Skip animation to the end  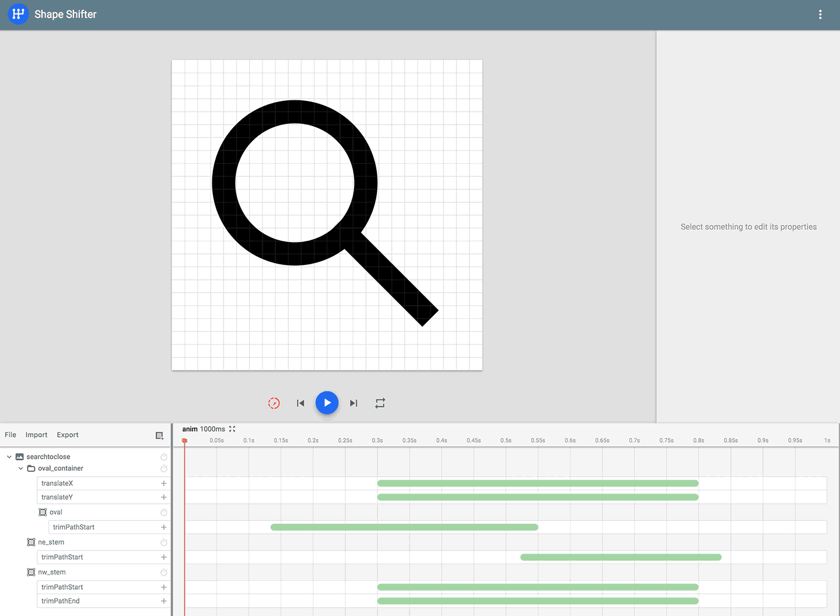tap(353, 403)
